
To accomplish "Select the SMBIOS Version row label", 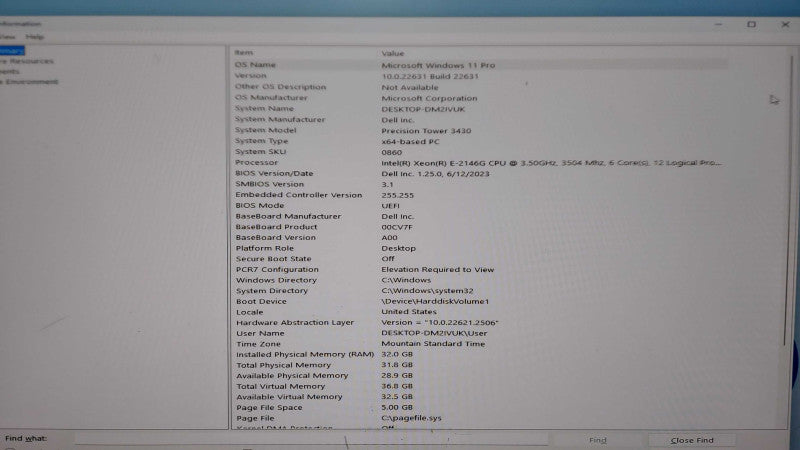I will (269, 184).
